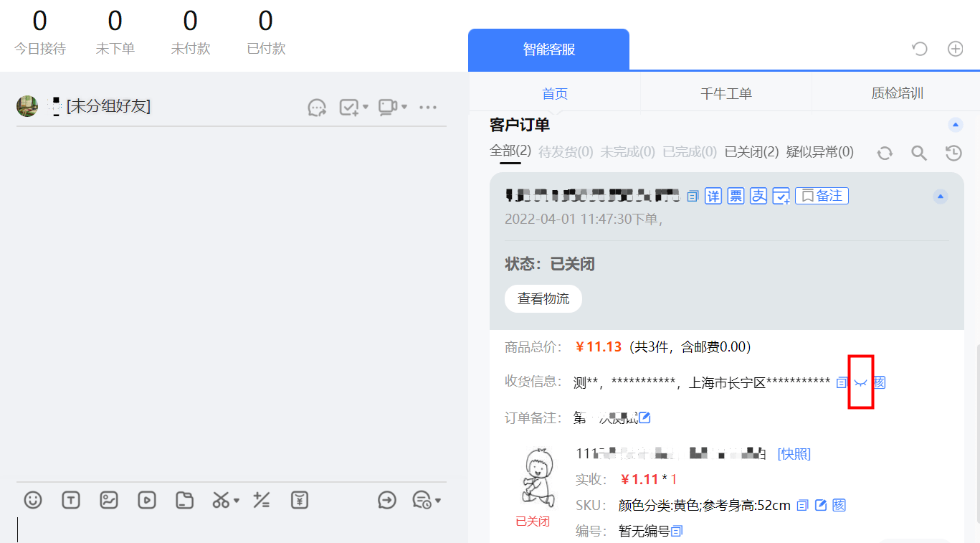Open the file transfer icon
Screen dimensions: 980x543
(184, 500)
